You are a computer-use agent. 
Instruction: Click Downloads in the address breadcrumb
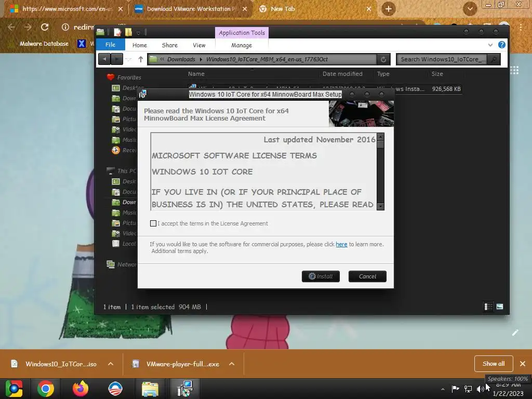point(181,59)
